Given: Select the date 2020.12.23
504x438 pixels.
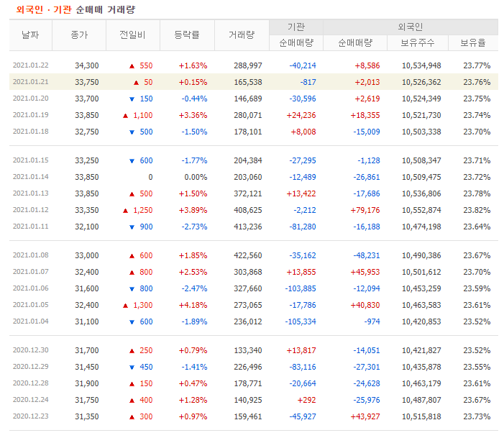Looking at the screenshot, I should (30, 416).
